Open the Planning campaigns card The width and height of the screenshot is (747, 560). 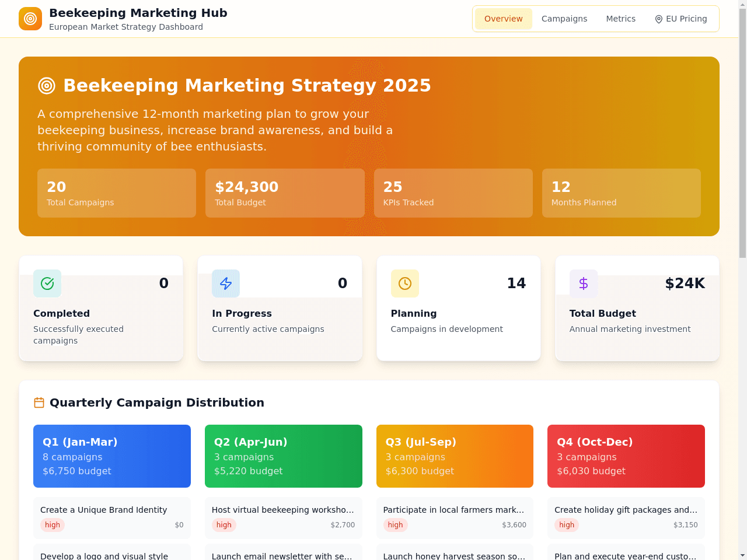tap(459, 308)
